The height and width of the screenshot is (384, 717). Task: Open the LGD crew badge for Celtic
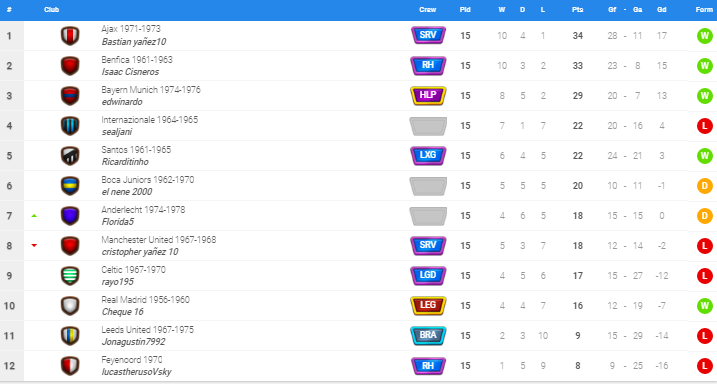point(428,276)
